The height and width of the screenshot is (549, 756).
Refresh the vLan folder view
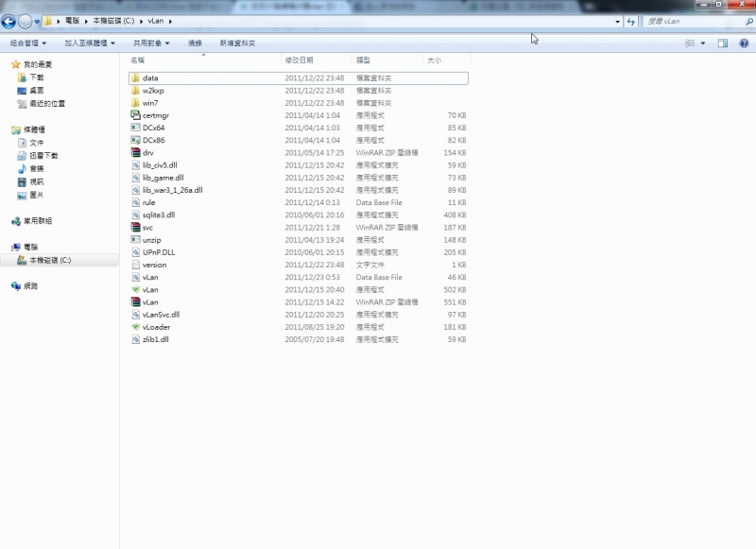[x=631, y=22]
